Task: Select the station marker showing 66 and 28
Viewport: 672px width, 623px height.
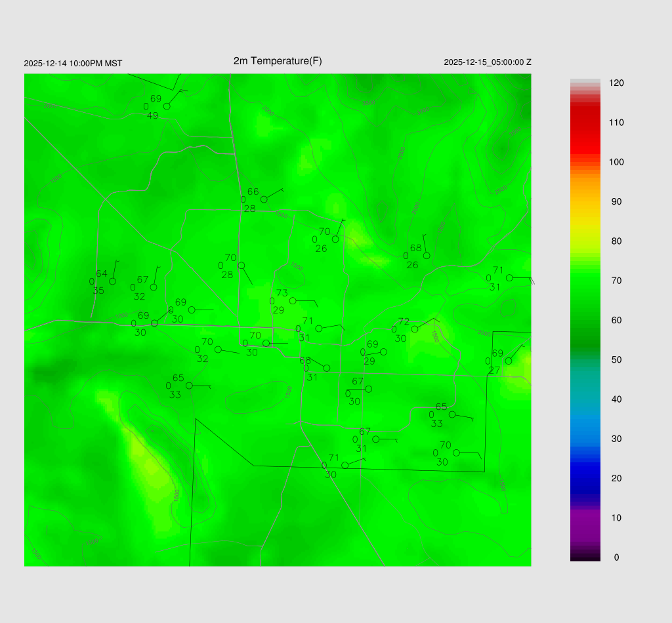Action: click(x=264, y=199)
